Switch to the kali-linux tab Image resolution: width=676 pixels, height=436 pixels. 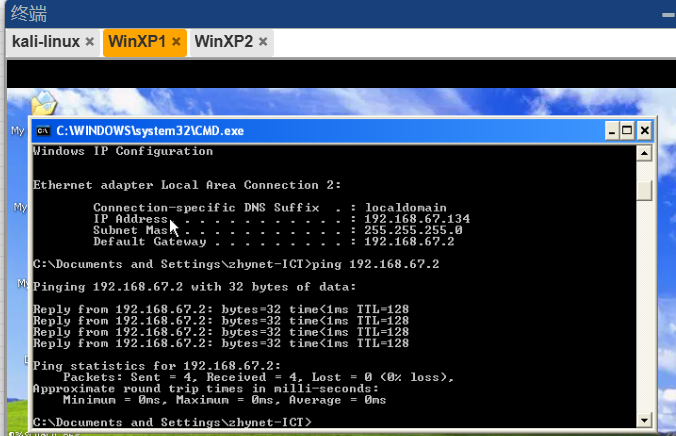[46, 42]
